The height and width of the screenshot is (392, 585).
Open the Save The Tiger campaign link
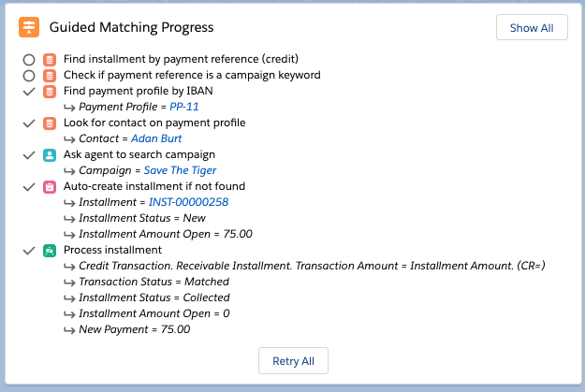(x=180, y=170)
